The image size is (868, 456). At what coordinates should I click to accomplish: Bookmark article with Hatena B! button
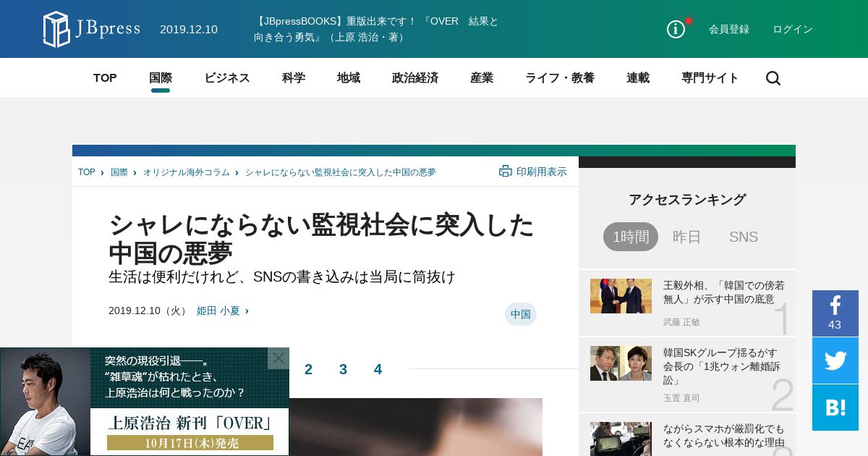coord(835,408)
